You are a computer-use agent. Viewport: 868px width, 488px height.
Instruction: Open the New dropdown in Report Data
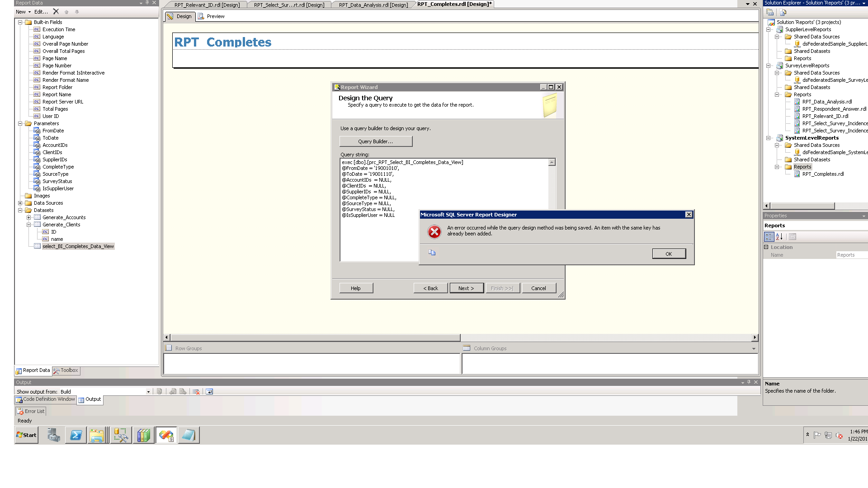(24, 12)
